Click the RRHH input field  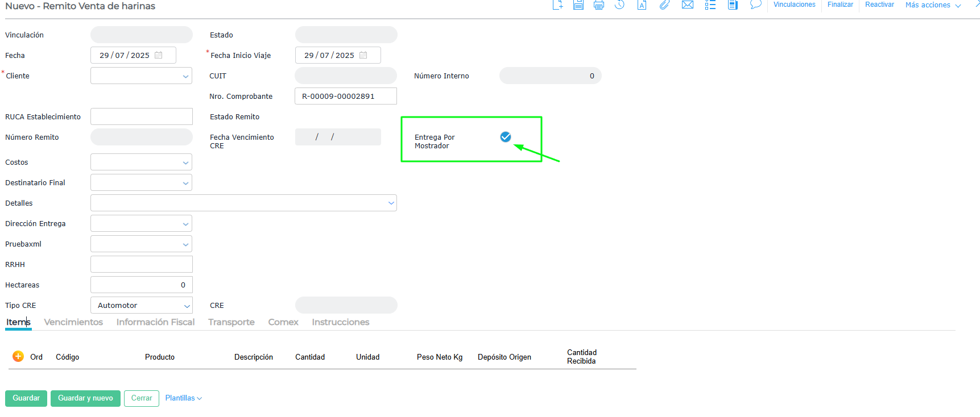142,264
